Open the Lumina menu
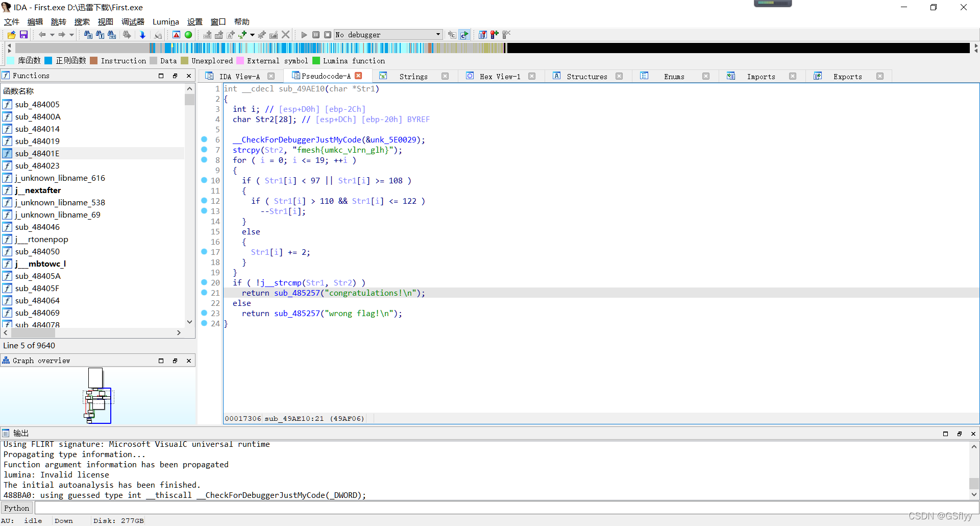 pos(165,22)
